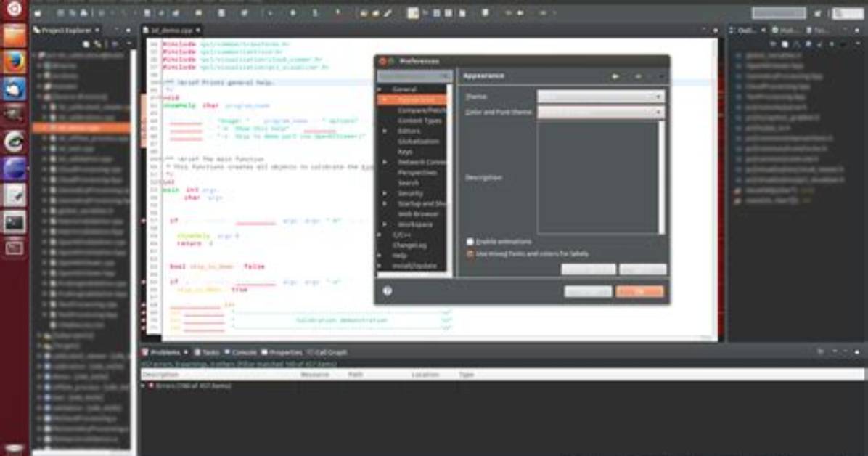The image size is (868, 456).
Task: Switch to the Properties tab
Action: [x=282, y=352]
